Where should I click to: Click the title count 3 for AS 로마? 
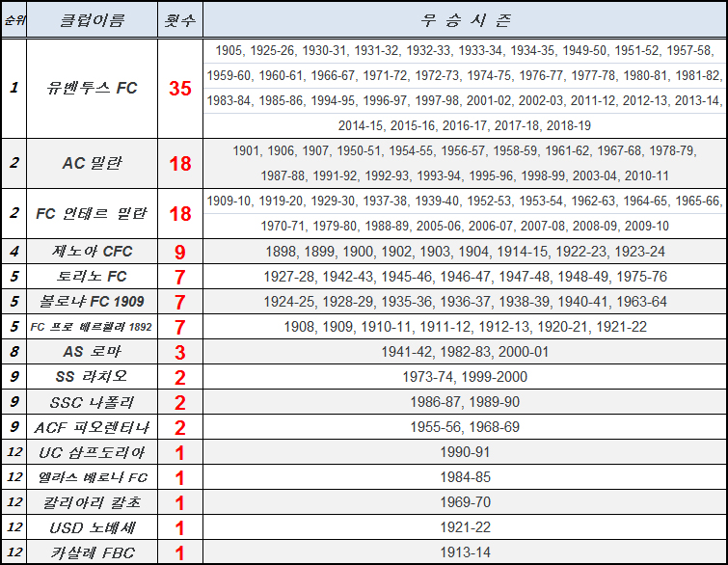coord(180,352)
